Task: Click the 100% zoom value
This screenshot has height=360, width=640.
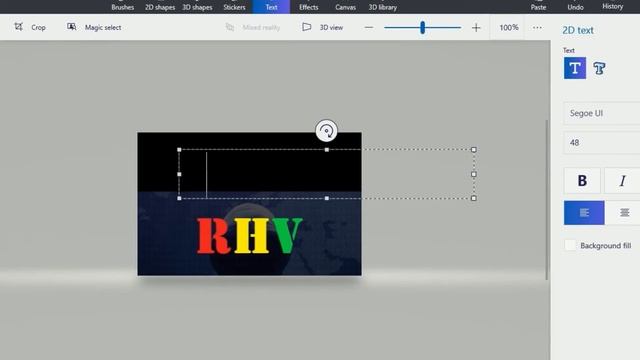Action: [x=509, y=27]
